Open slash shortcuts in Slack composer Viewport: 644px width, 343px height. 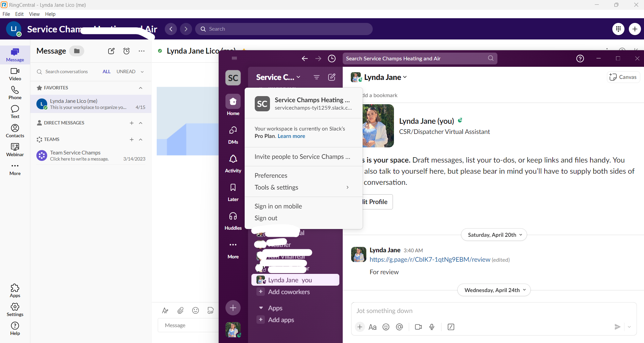[451, 327]
